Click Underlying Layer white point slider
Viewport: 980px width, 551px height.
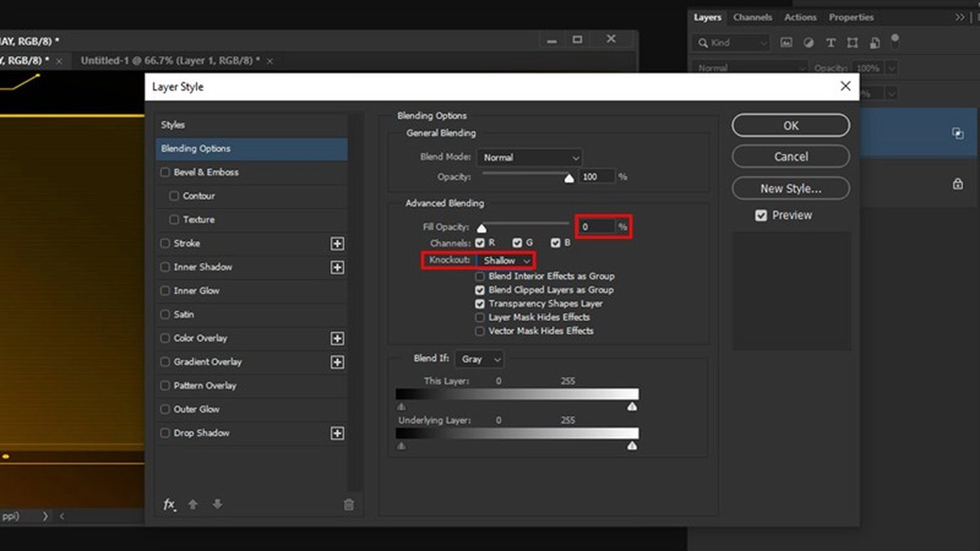632,446
